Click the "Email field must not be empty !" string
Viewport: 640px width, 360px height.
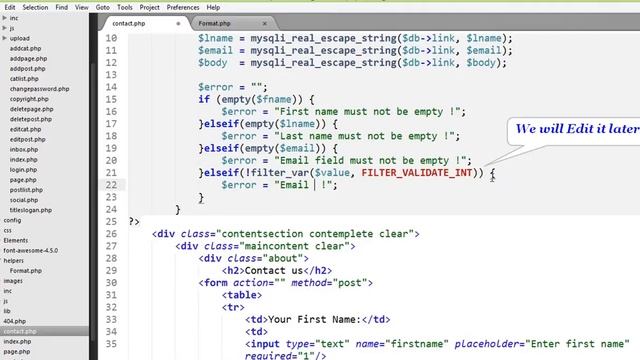(370, 160)
